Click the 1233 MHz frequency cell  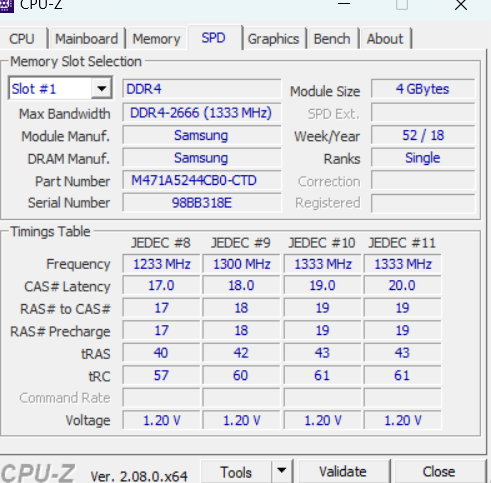(x=161, y=264)
